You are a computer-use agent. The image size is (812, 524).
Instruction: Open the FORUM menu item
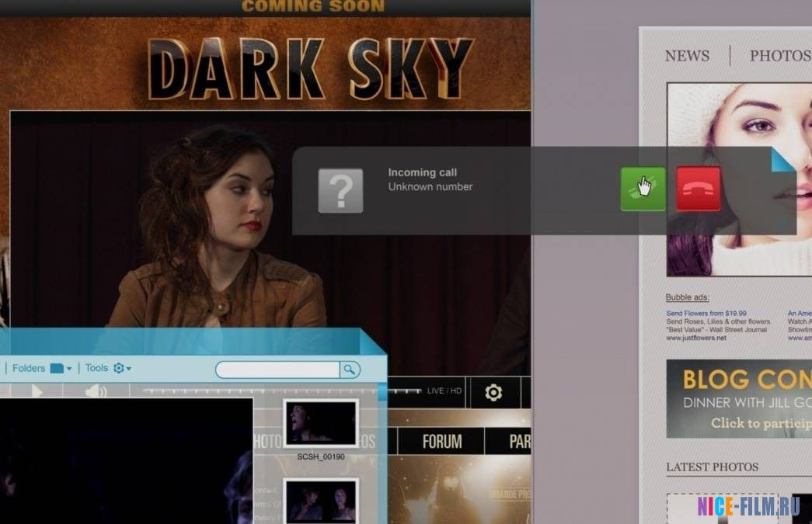pos(442,442)
